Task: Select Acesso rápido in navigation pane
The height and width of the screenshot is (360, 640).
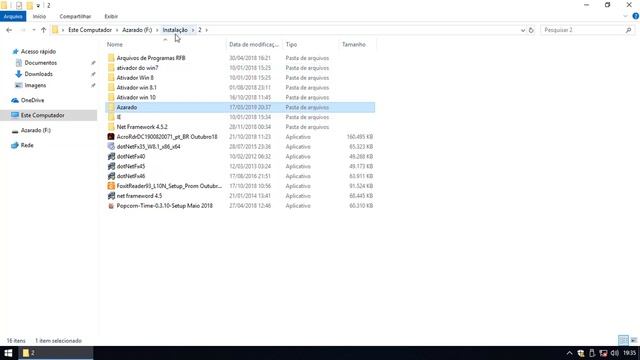Action: tap(38, 51)
